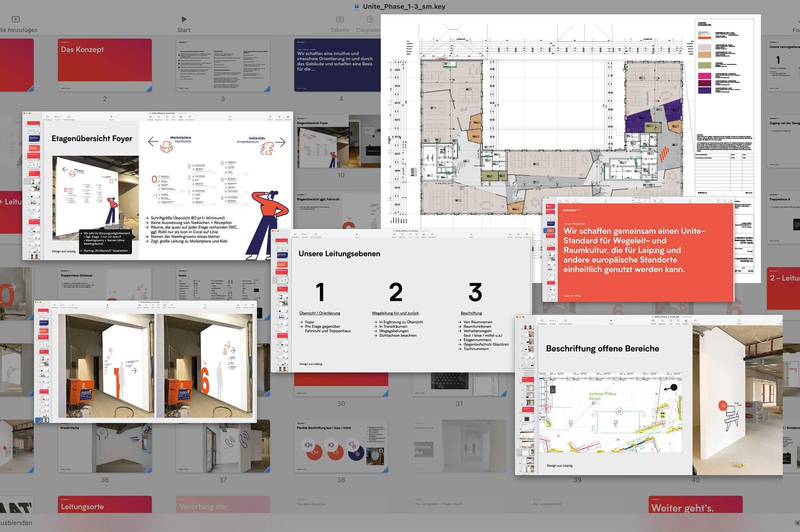Image resolution: width=800 pixels, height=532 pixels.
Task: Open the 91% zoom dropdown in Etagenübersicht Foyer window
Action: tap(58, 117)
